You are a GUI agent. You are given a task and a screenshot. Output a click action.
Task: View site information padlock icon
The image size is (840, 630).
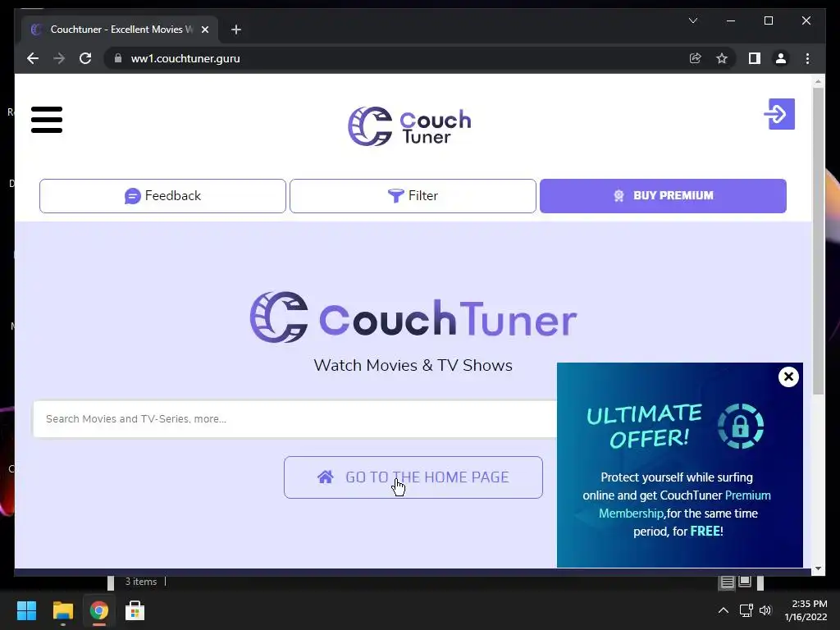[x=118, y=58]
